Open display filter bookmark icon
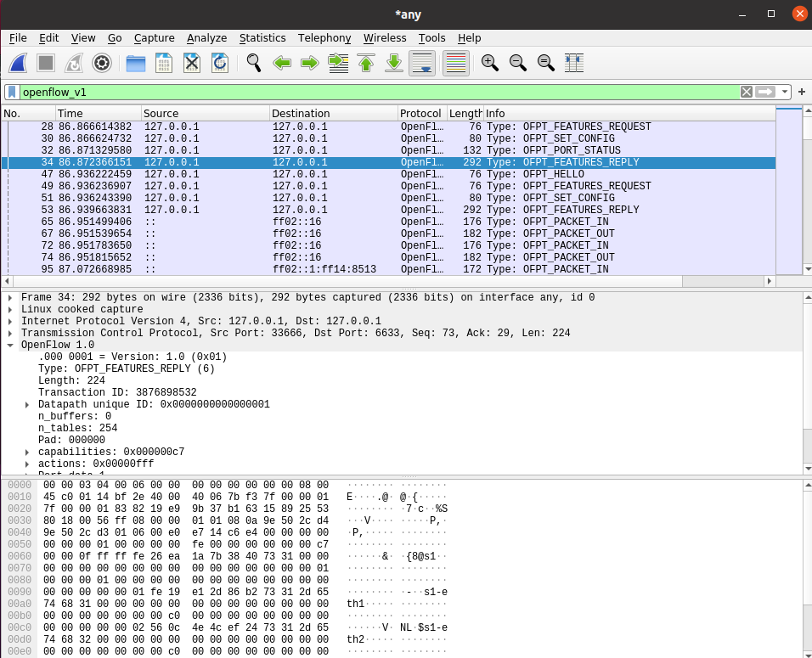 click(13, 93)
